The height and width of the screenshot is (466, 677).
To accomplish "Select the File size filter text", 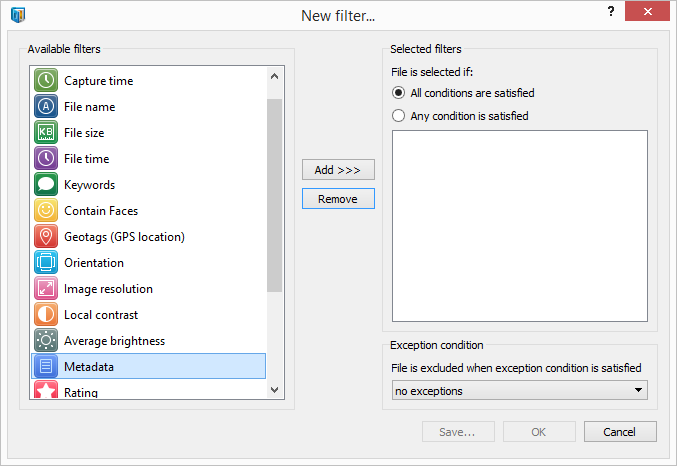I will tap(84, 133).
